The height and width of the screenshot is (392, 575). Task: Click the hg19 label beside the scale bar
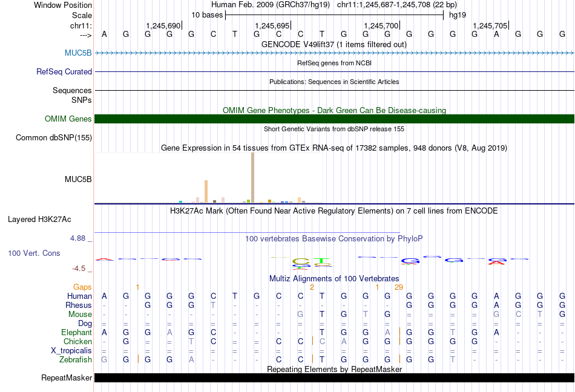458,15
